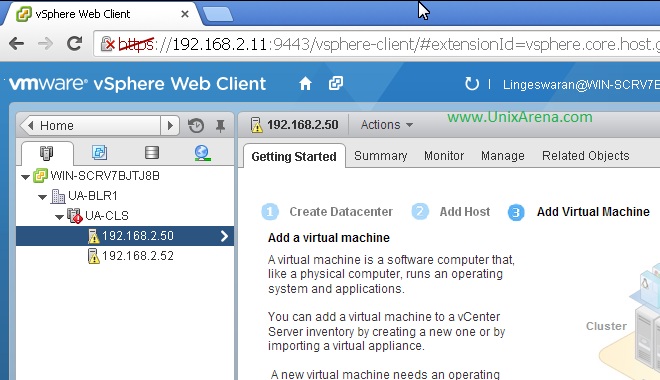The width and height of the screenshot is (660, 380).
Task: Open the Getting Started tab
Action: [294, 157]
